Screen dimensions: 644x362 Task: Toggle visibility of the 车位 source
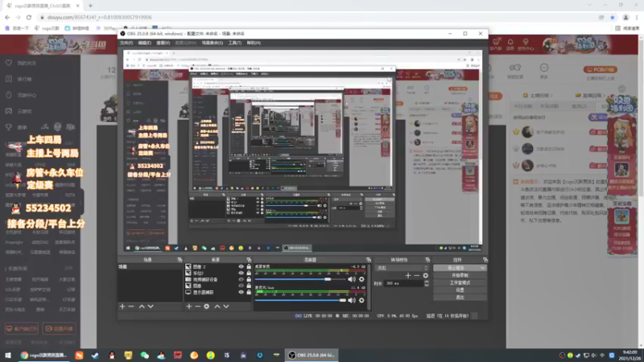point(241,273)
